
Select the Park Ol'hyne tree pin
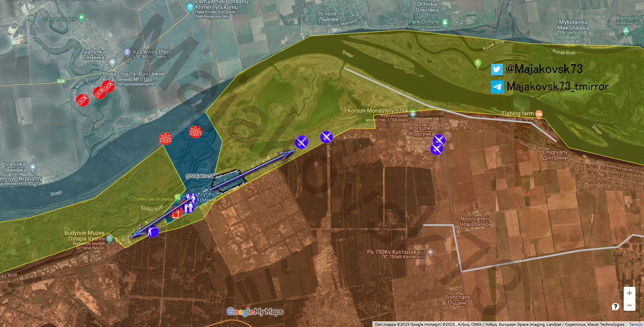[445, 22]
